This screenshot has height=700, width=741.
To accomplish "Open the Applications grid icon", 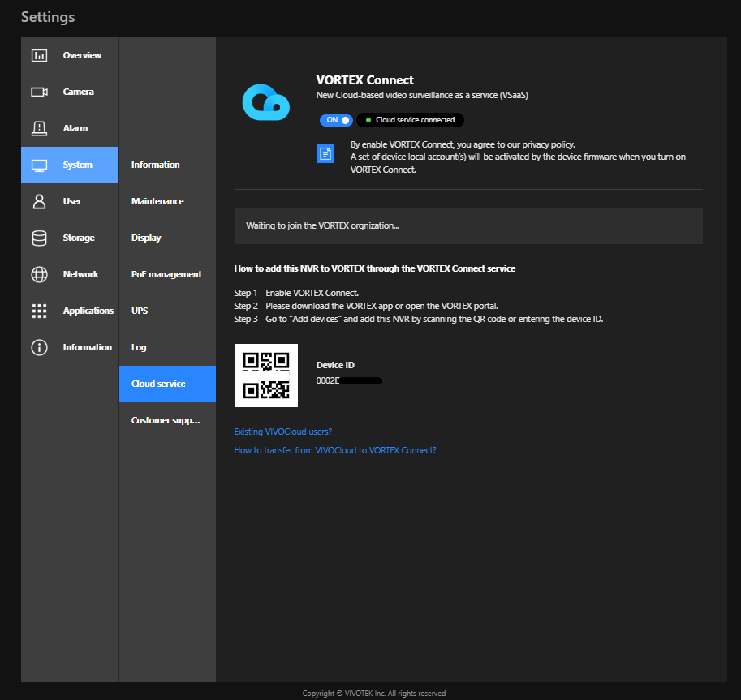I will [x=39, y=311].
